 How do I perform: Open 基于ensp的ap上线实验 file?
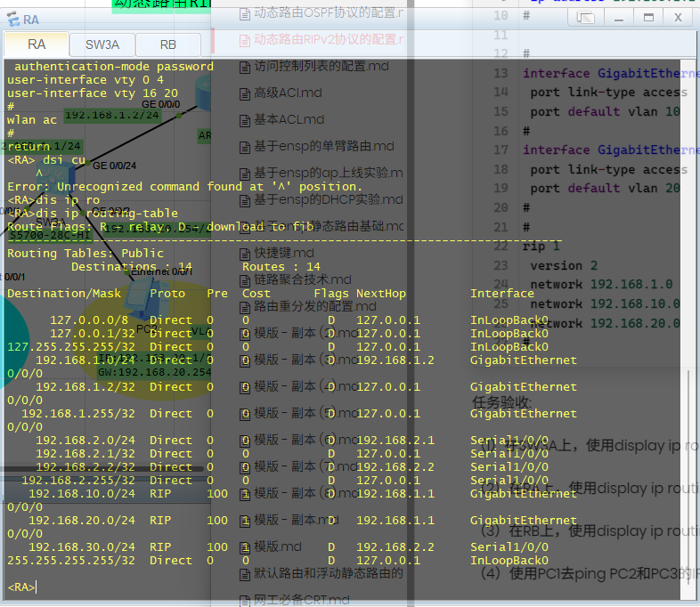[328, 173]
